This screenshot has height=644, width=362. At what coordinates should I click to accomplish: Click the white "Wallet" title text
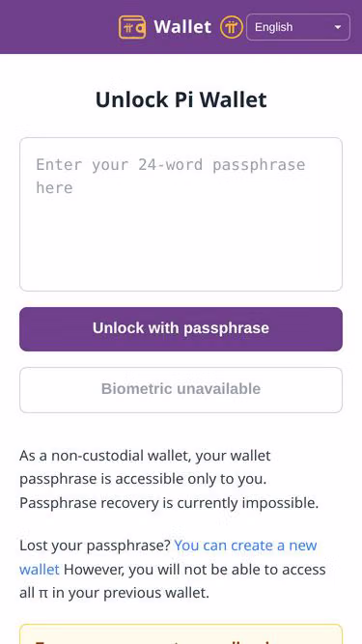point(182,27)
